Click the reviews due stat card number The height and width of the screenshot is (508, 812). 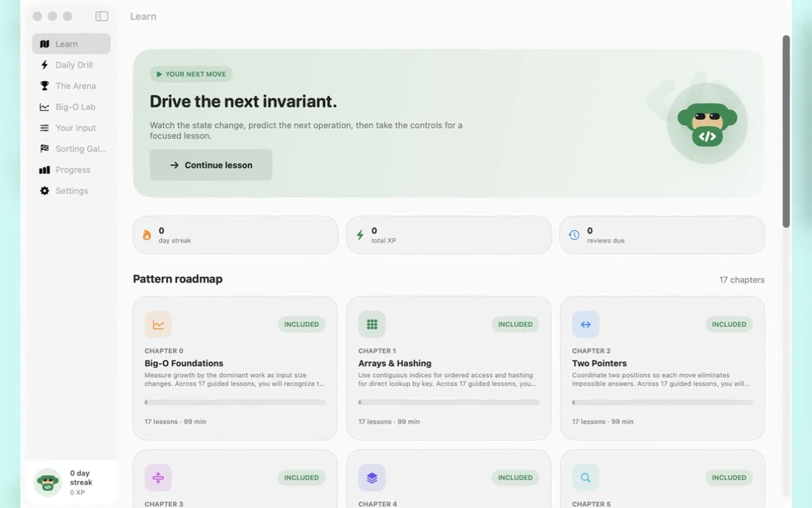coord(590,231)
